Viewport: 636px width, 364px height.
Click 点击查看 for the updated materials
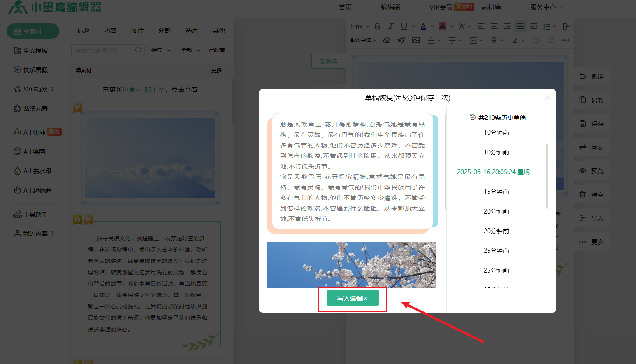[184, 89]
